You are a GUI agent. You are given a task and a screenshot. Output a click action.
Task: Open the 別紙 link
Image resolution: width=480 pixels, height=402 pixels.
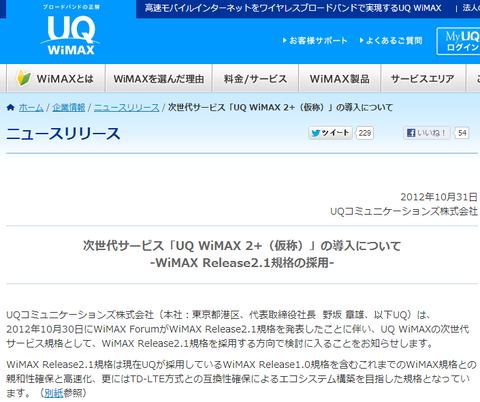tap(53, 393)
